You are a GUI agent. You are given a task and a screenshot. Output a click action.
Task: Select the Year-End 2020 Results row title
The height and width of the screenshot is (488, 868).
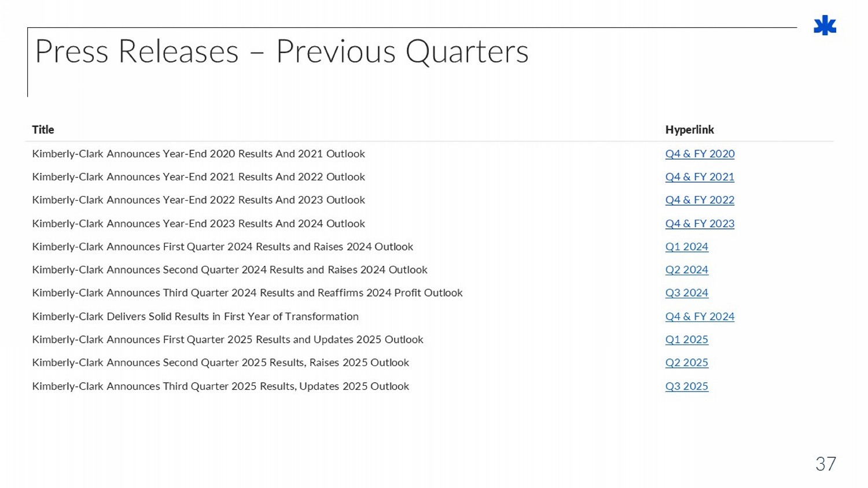198,154
